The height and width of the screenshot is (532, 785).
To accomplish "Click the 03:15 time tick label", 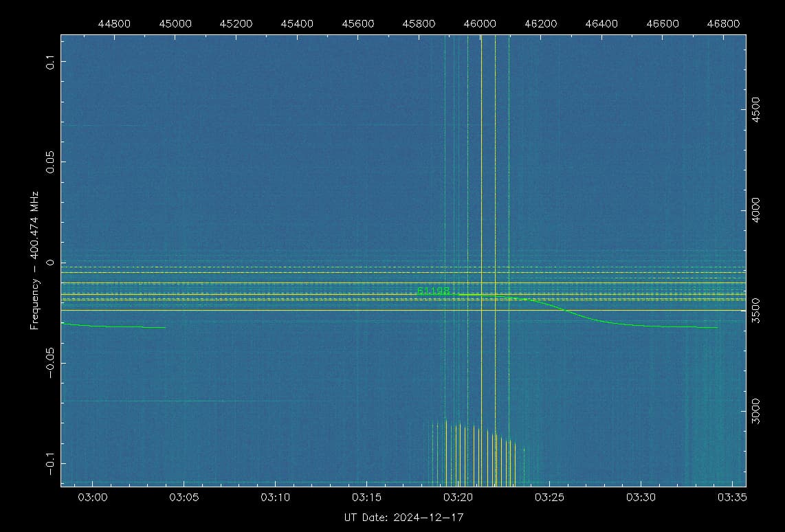I will [x=366, y=498].
